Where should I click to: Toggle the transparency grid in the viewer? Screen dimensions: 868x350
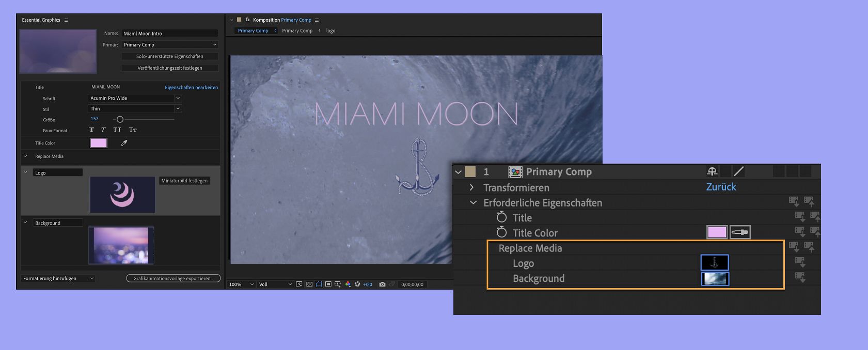point(309,284)
